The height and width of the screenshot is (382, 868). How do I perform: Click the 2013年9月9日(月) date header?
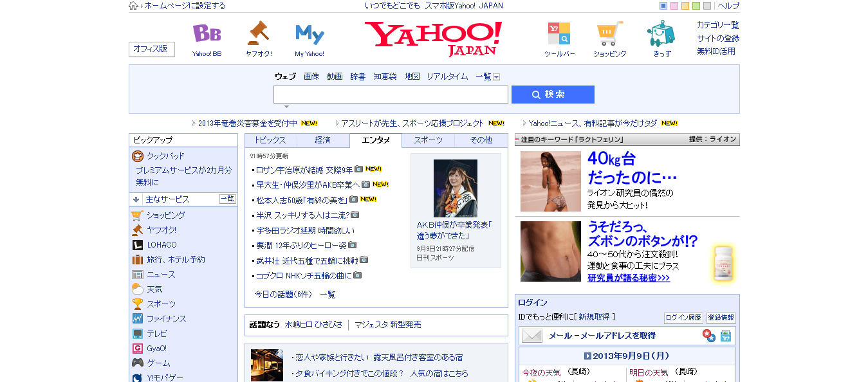(x=627, y=356)
